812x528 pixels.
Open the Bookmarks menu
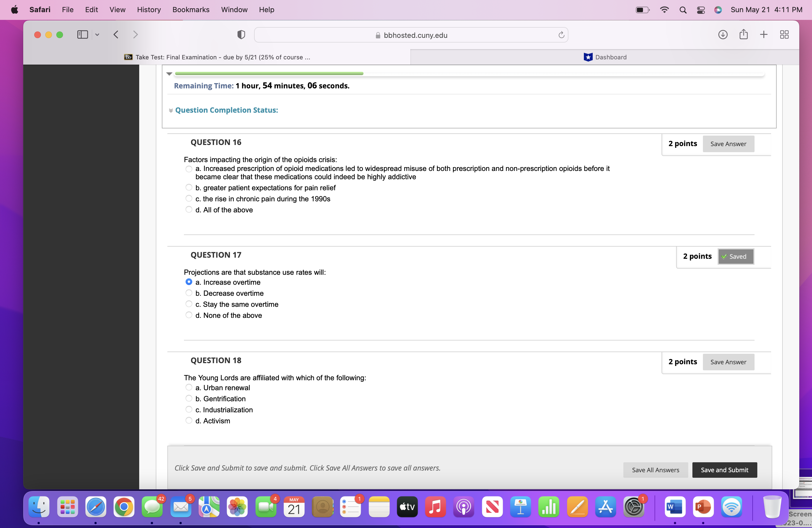tap(191, 10)
